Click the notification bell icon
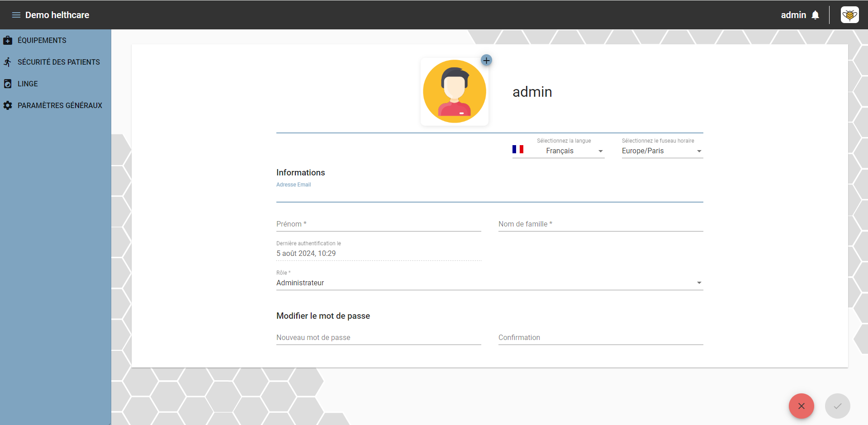This screenshot has width=868, height=425. click(x=815, y=15)
